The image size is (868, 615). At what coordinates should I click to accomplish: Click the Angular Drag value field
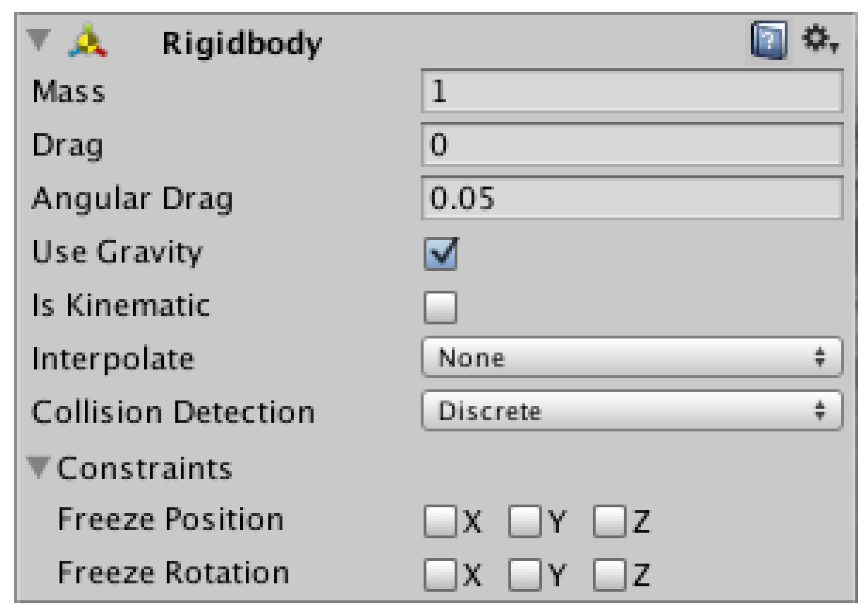[632, 198]
